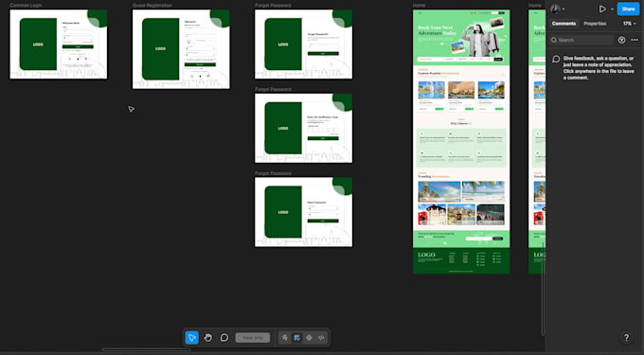The image size is (644, 355).
Task: Click the LOGO panel in Common Login frame
Action: pyautogui.click(x=38, y=44)
